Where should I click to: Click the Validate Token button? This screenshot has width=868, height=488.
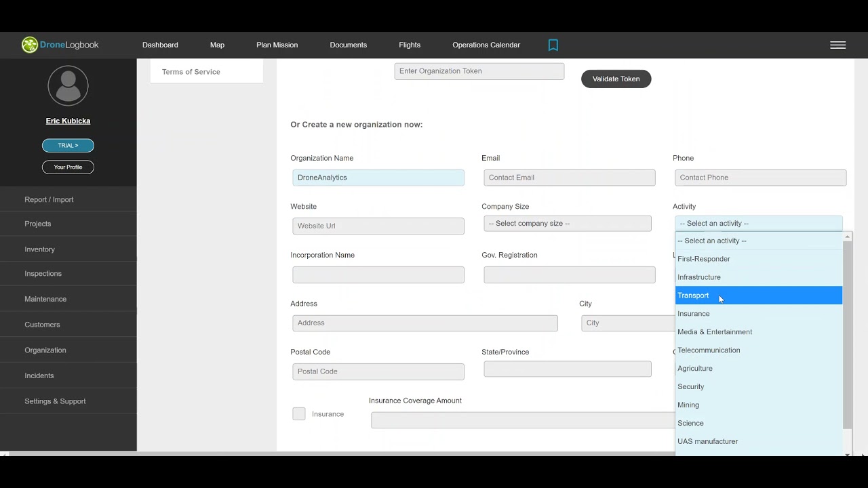tap(616, 79)
